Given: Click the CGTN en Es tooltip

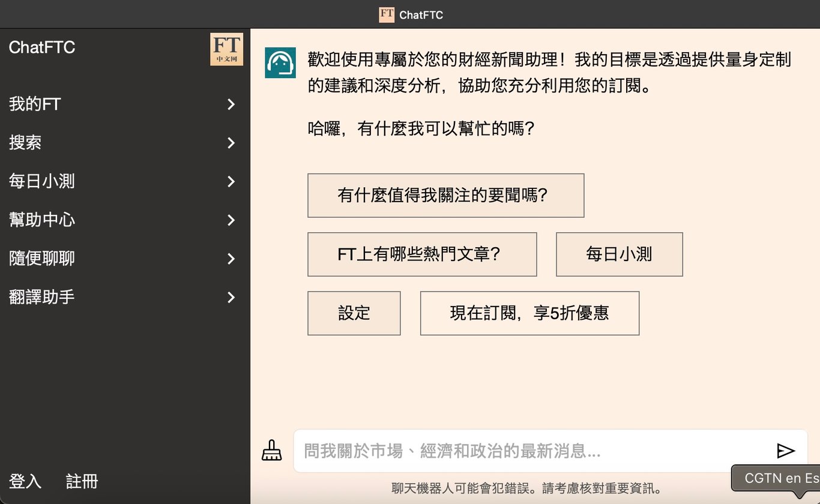Looking at the screenshot, I should click(776, 478).
